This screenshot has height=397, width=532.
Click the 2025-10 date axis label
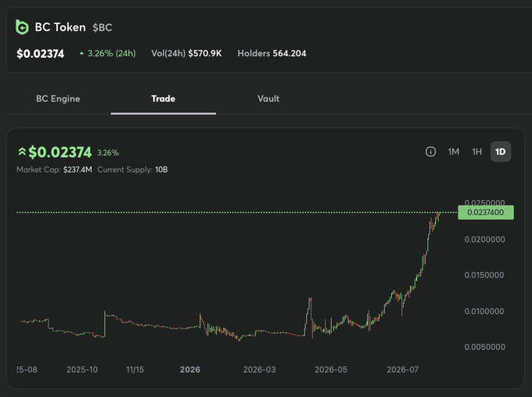pyautogui.click(x=82, y=370)
